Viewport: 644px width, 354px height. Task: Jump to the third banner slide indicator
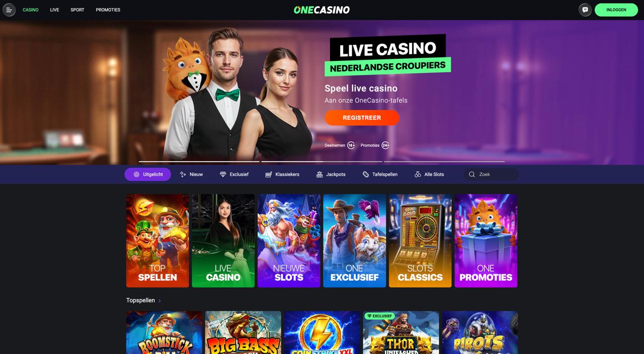(x=444, y=161)
